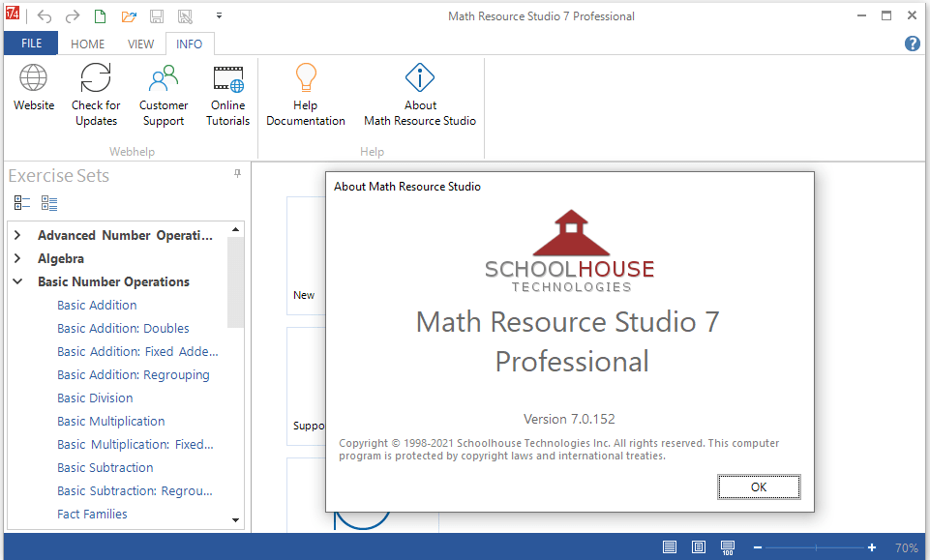The width and height of the screenshot is (930, 560).
Task: Open Help Documentation lightbulb icon
Action: 306,77
